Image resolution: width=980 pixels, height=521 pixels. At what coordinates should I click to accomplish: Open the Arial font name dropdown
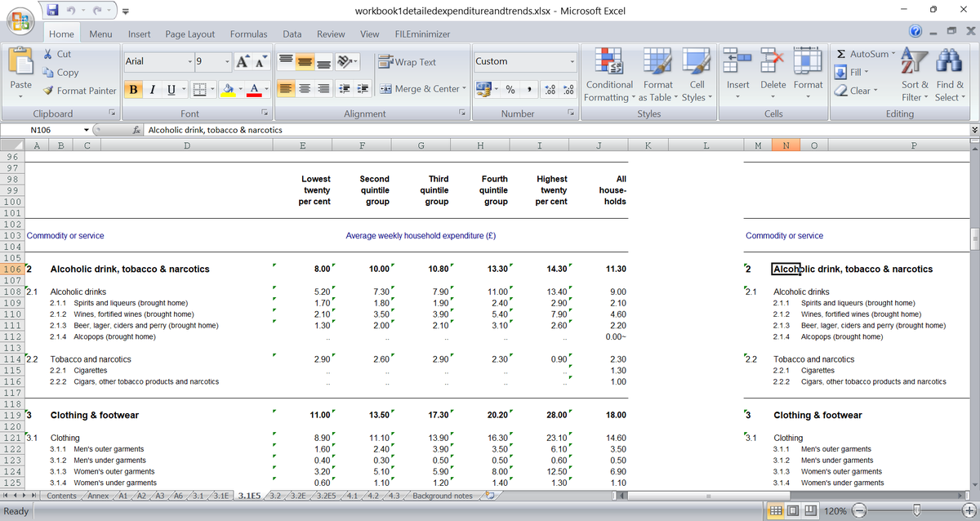tap(190, 62)
